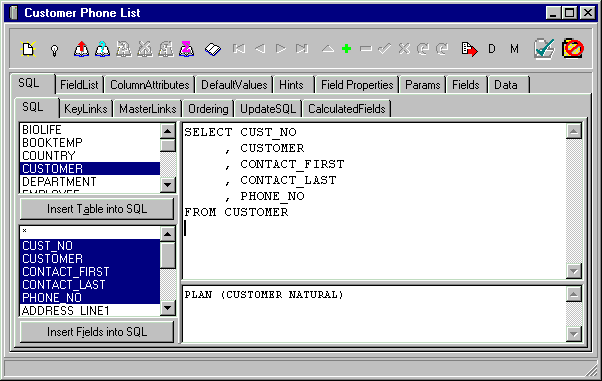The height and width of the screenshot is (381, 602).
Task: Click the open book icon with blue edge
Action: coord(213,49)
